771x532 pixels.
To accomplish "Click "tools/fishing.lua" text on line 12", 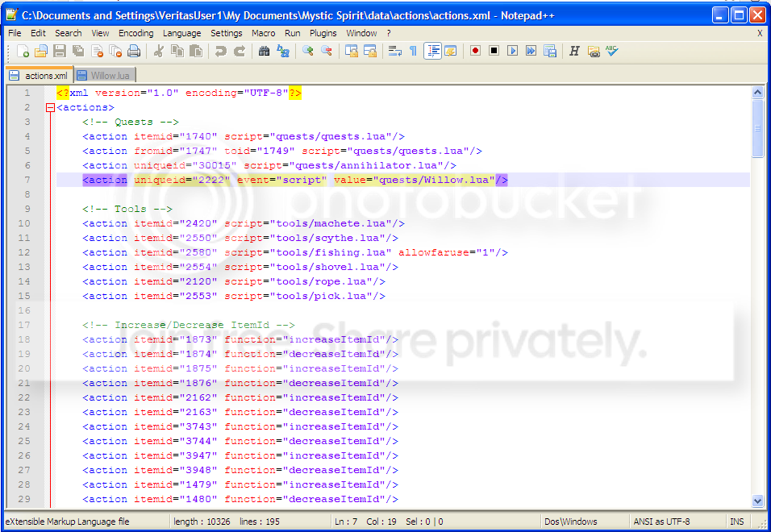I will click(331, 252).
